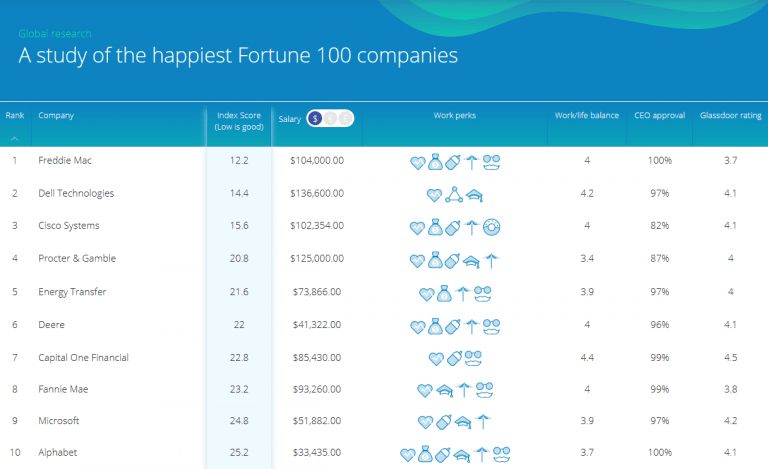
Task: Click the baby bottle icon in Deere row
Action: [454, 326]
